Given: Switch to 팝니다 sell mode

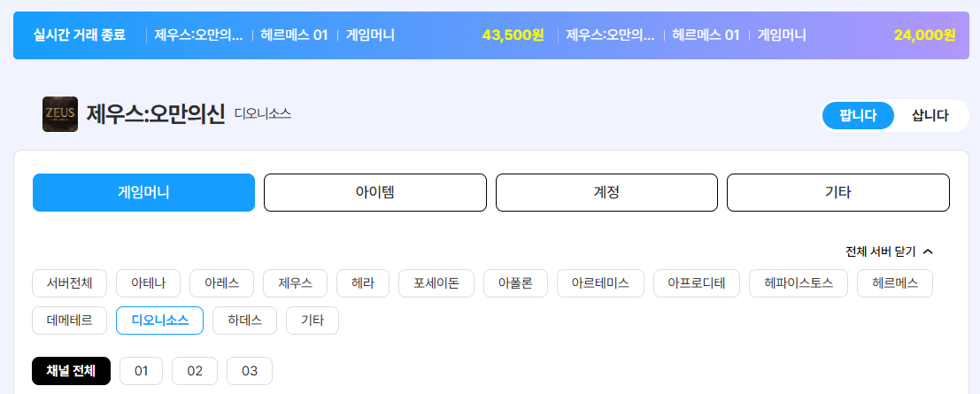Looking at the screenshot, I should pos(858,116).
